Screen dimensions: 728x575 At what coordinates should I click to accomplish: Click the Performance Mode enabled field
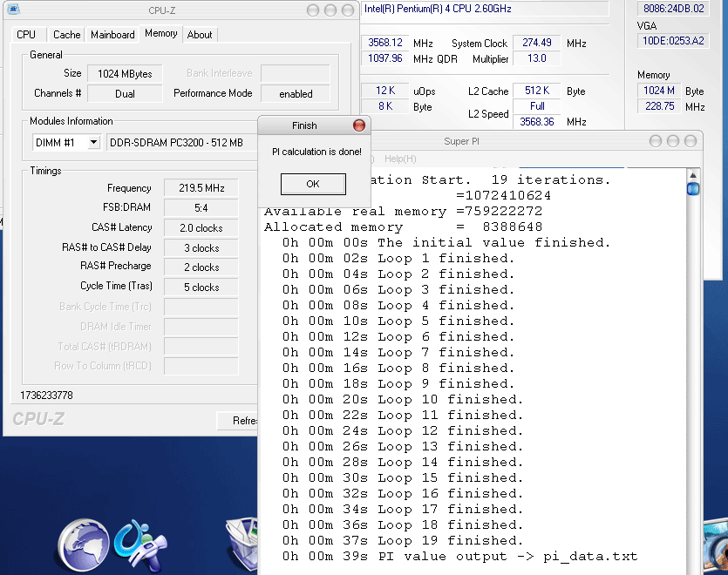tap(296, 94)
